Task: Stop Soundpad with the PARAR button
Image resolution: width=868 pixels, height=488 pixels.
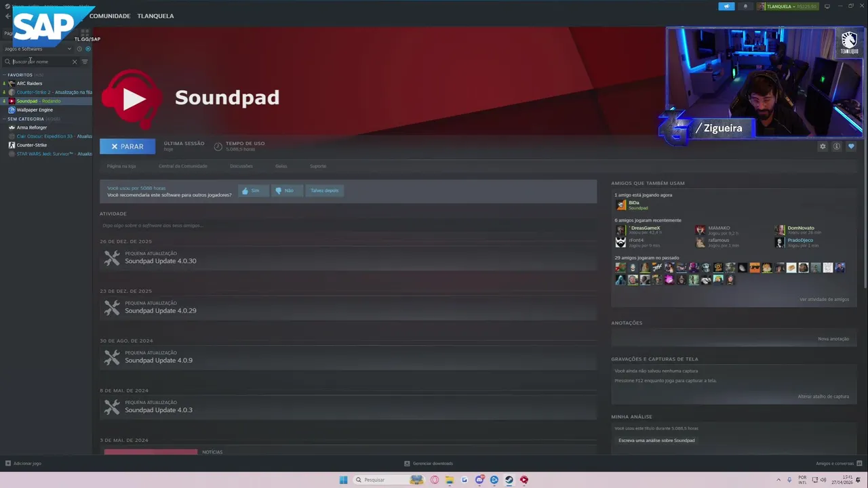Action: pos(127,146)
